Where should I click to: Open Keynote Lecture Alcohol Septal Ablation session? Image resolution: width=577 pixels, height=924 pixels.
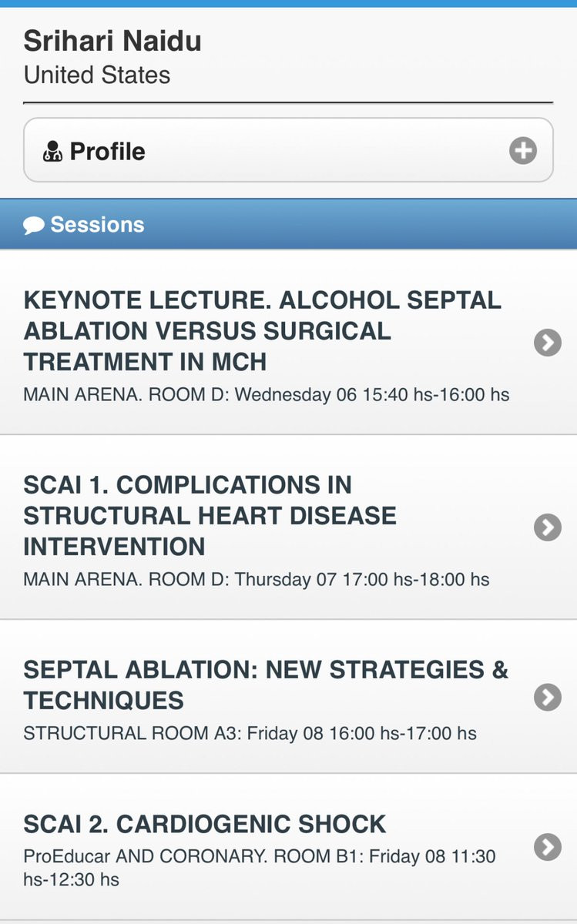click(288, 343)
